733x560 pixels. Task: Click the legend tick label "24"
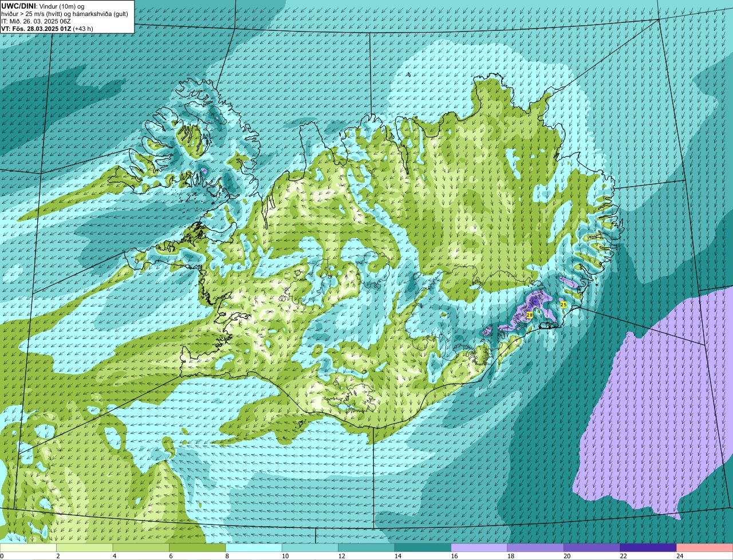pos(679,556)
